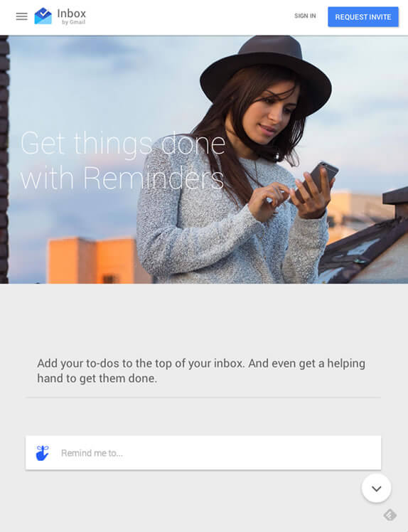Focus the 'Remind me to...' input field
This screenshot has height=532, width=408.
pos(203,453)
